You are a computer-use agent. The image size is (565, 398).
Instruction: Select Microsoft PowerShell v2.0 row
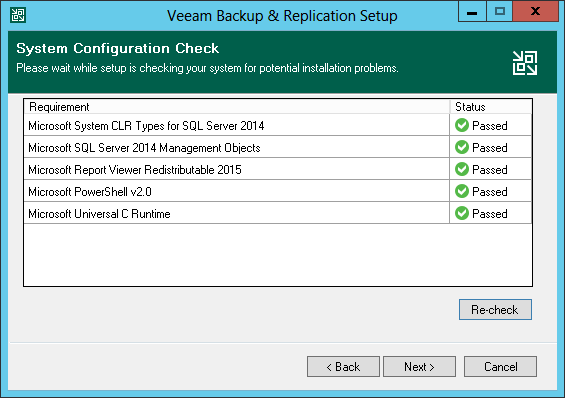(x=278, y=191)
